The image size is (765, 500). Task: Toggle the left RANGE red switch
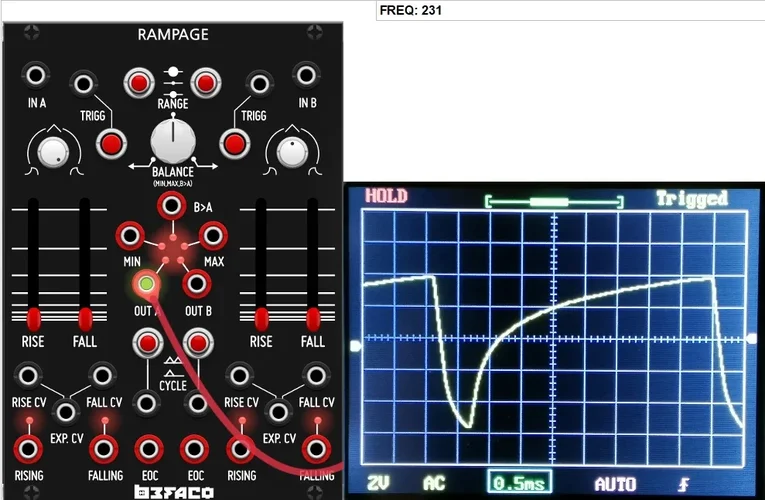(139, 83)
